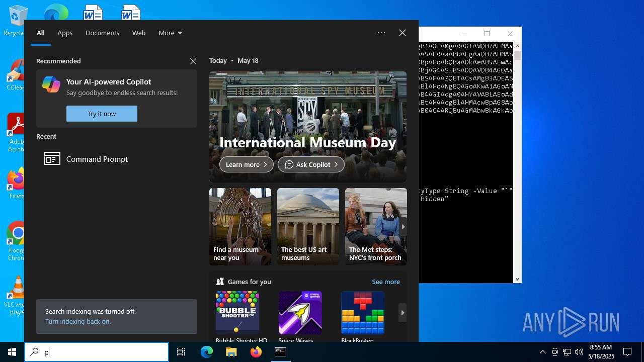The height and width of the screenshot is (362, 644).
Task: Switch to the Apps search tab
Action: pos(65,33)
